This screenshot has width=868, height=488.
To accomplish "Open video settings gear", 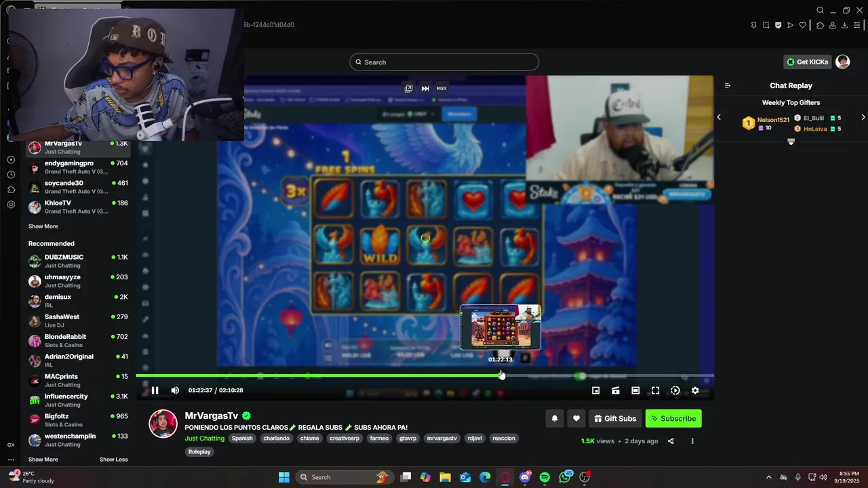I will point(695,390).
